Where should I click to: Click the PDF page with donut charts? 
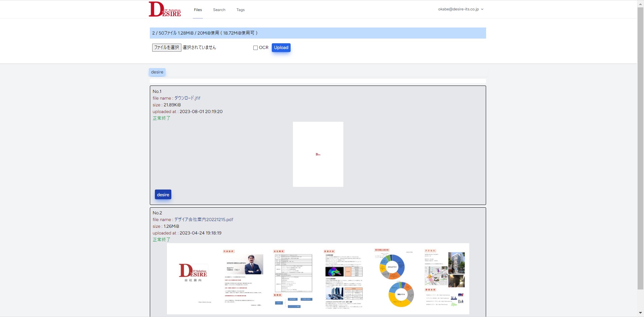(x=394, y=278)
